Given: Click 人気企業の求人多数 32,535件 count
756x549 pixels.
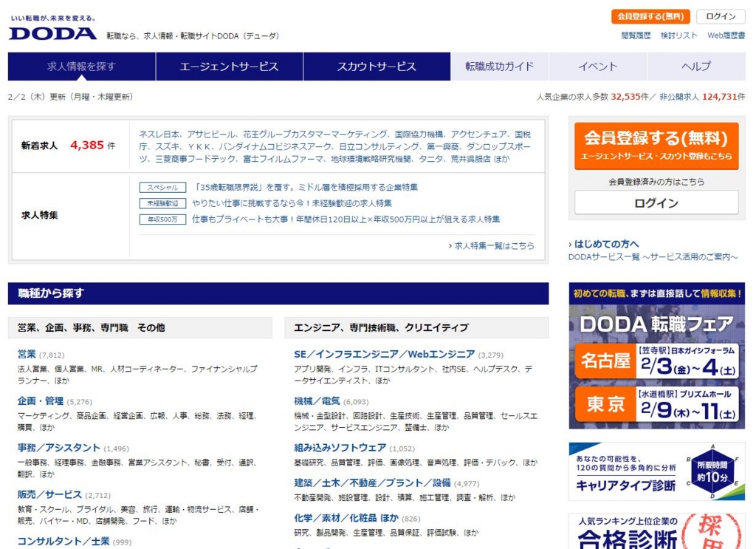Looking at the screenshot, I should pos(593,97).
